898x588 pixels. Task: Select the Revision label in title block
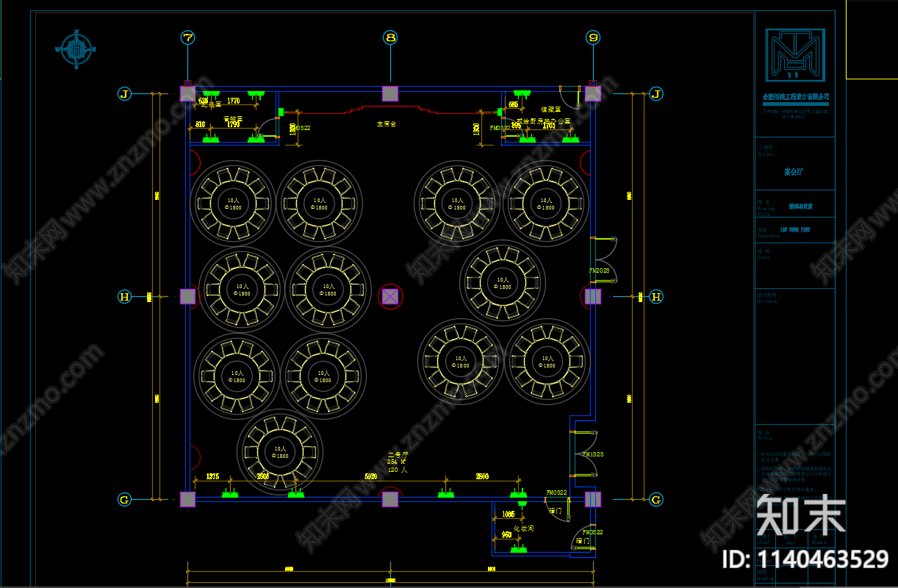(x=766, y=301)
